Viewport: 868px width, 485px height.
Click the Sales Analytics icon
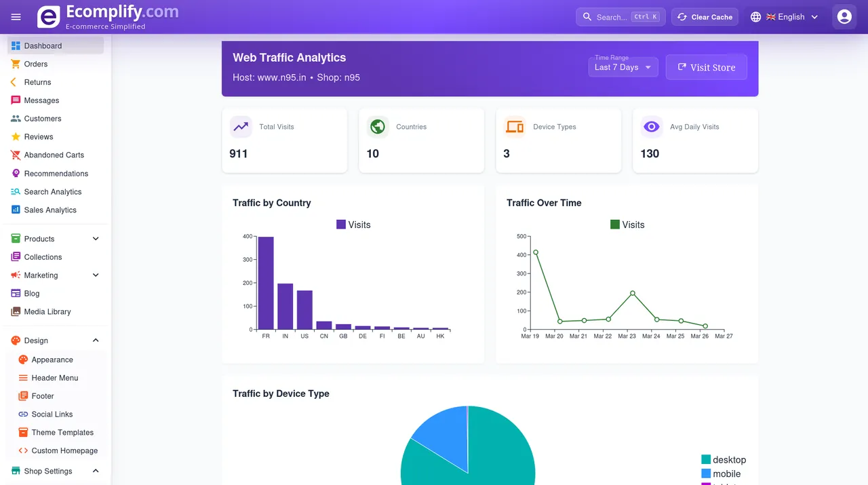[16, 210]
